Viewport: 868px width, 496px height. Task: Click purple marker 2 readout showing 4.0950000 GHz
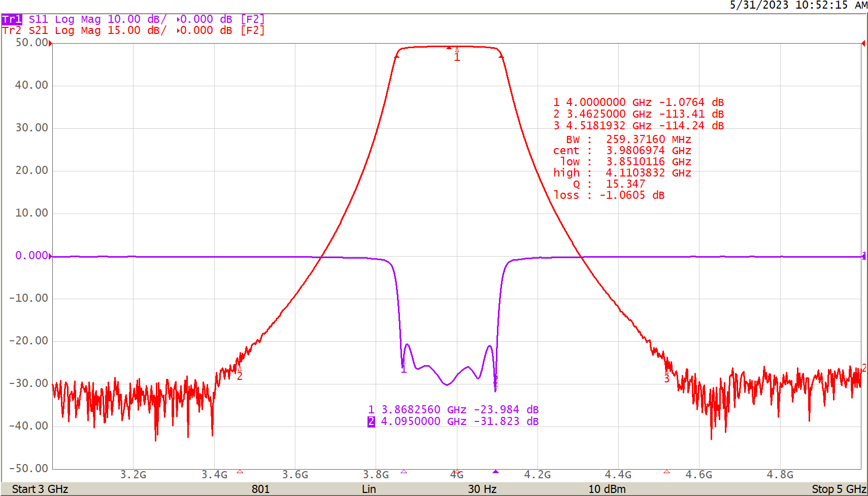click(x=453, y=421)
